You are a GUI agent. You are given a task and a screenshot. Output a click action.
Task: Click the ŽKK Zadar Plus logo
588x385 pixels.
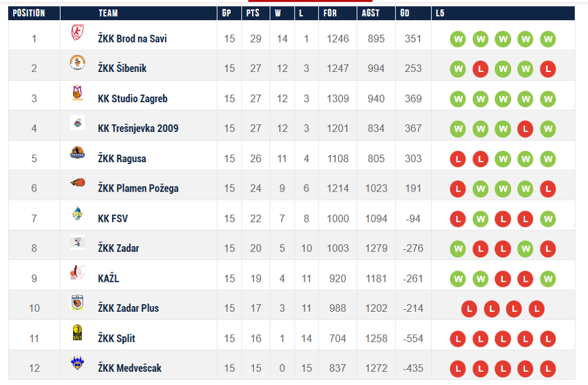point(78,304)
